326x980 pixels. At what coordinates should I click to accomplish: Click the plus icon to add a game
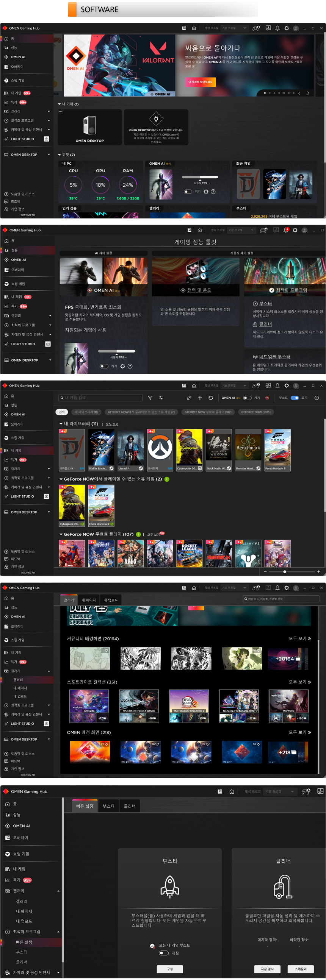click(x=200, y=398)
